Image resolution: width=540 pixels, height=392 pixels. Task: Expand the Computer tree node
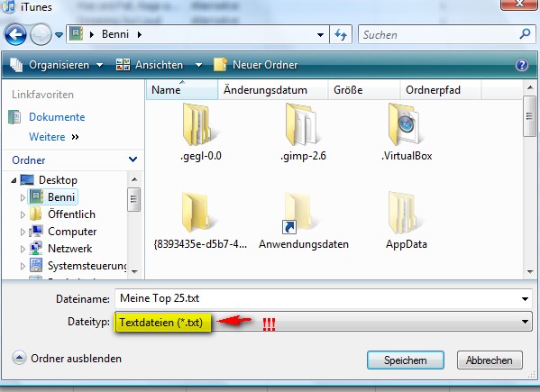[x=23, y=232]
